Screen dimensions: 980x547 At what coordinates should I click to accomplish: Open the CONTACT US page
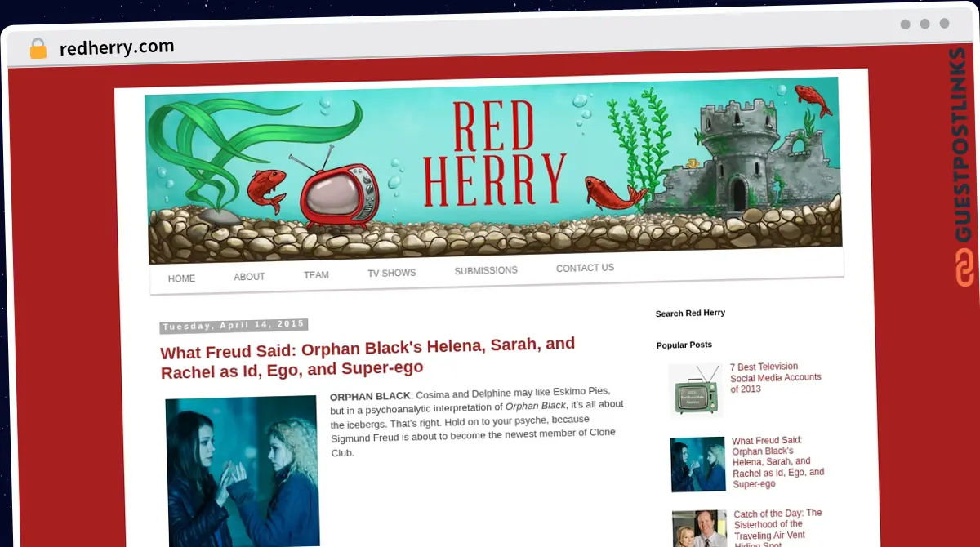pyautogui.click(x=585, y=268)
